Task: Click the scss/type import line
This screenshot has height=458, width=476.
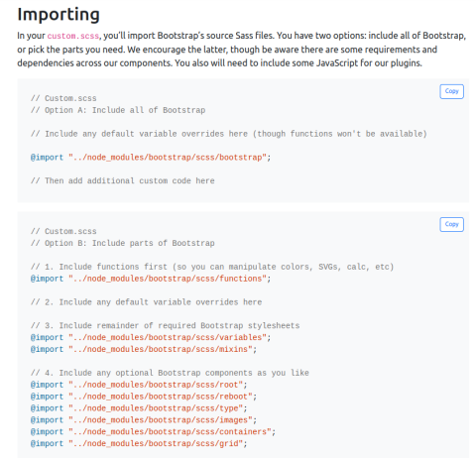Action: click(139, 408)
